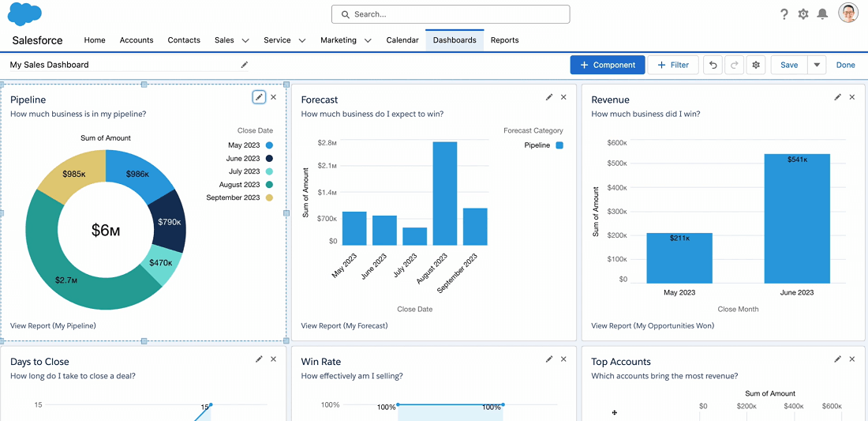
Task: Click the $541K June 2023 Revenue bar
Action: click(797, 219)
